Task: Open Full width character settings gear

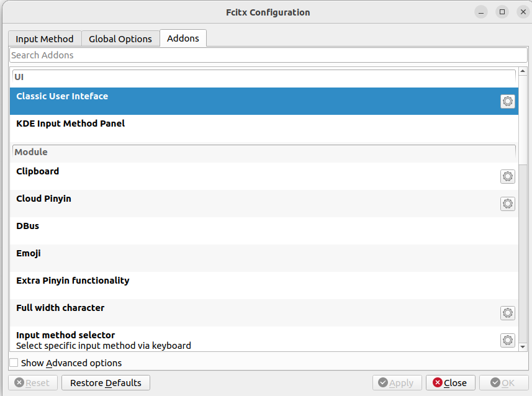Action: coord(507,313)
